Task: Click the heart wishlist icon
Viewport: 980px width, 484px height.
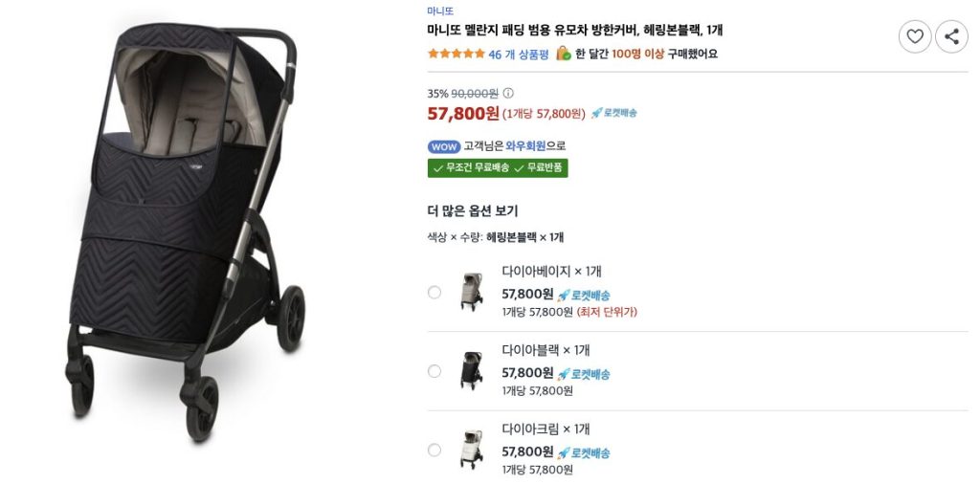Action: pos(915,36)
